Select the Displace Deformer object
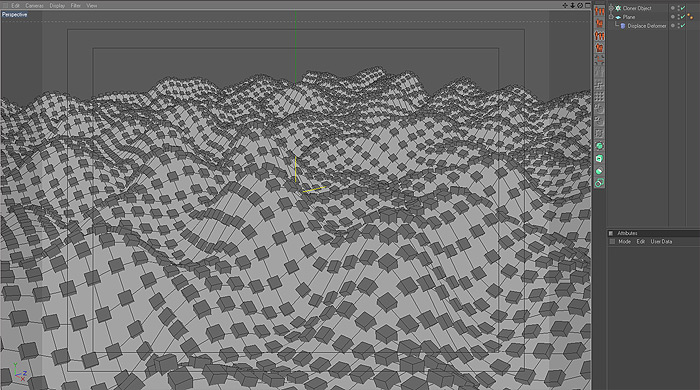Image resolution: width=700 pixels, height=390 pixels. pyautogui.click(x=647, y=26)
